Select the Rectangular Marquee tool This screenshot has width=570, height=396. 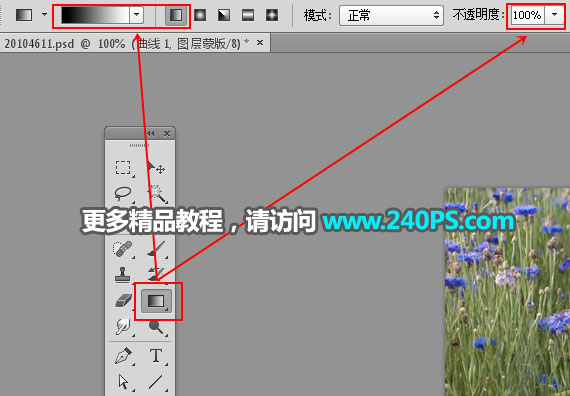[123, 168]
